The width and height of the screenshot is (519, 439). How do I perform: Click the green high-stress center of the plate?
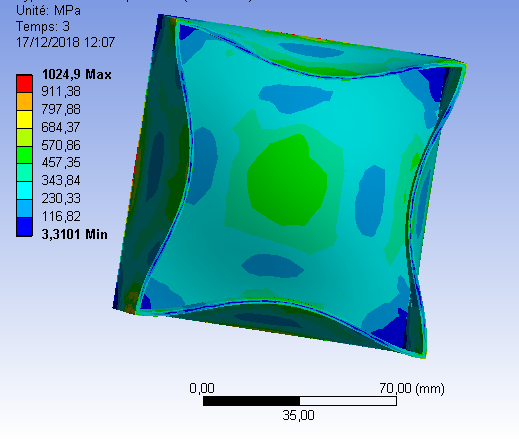tap(287, 180)
